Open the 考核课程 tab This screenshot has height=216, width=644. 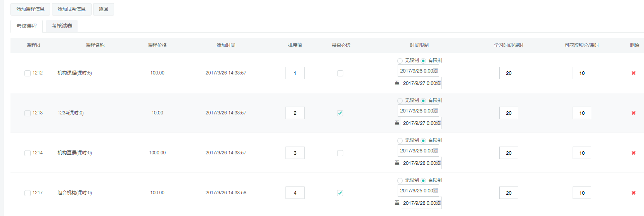pyautogui.click(x=26, y=26)
